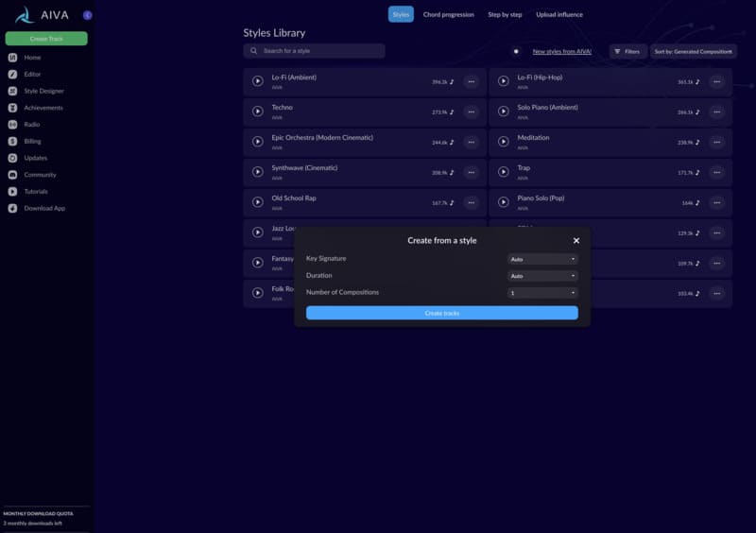Click the AIVA logo
This screenshot has height=533, width=756.
coord(42,15)
